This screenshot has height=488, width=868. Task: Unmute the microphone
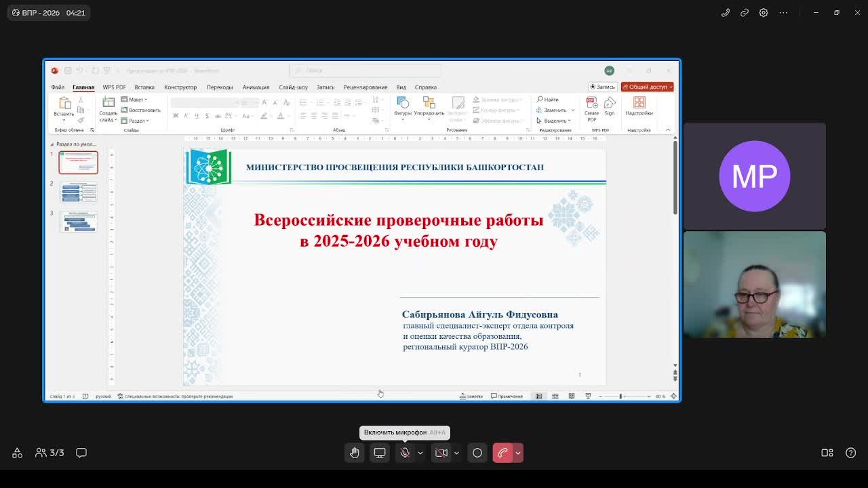(405, 453)
